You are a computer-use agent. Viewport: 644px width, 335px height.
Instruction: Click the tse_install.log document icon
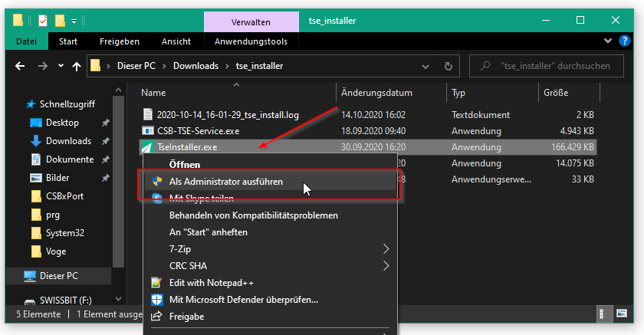[x=147, y=114]
